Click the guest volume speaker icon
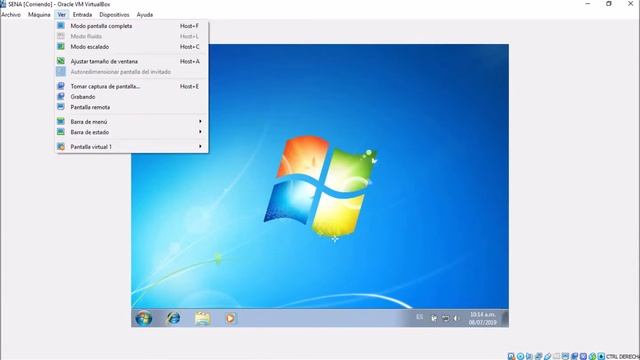This screenshot has width=640, height=360. 456,318
